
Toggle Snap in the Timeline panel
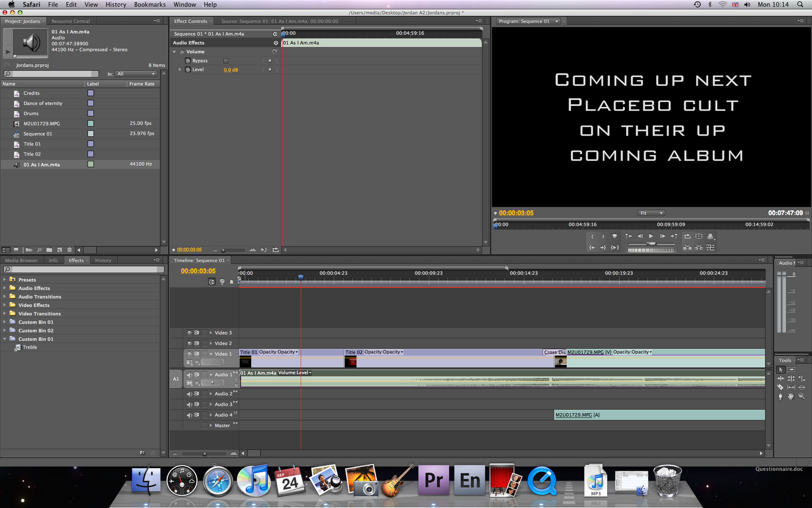212,281
